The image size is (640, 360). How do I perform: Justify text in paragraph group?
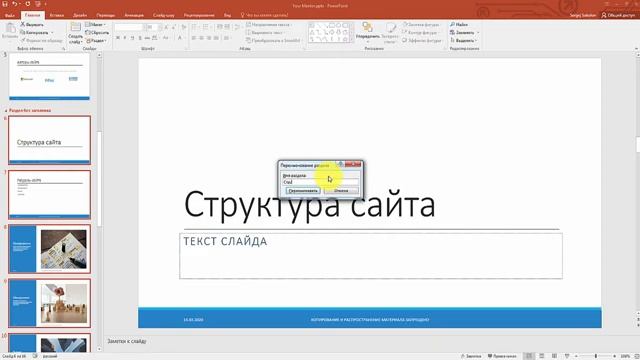tap(216, 38)
